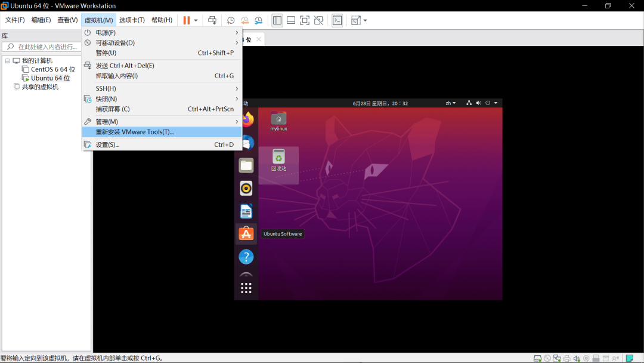Viewport: 644px width, 363px height.
Task: Click the printer status bar icon
Action: point(567,358)
